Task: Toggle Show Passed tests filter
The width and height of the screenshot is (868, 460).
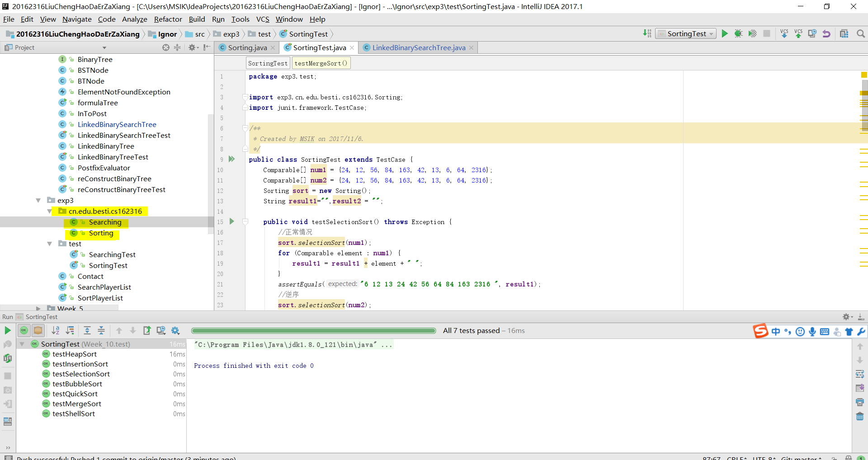Action: (x=24, y=330)
